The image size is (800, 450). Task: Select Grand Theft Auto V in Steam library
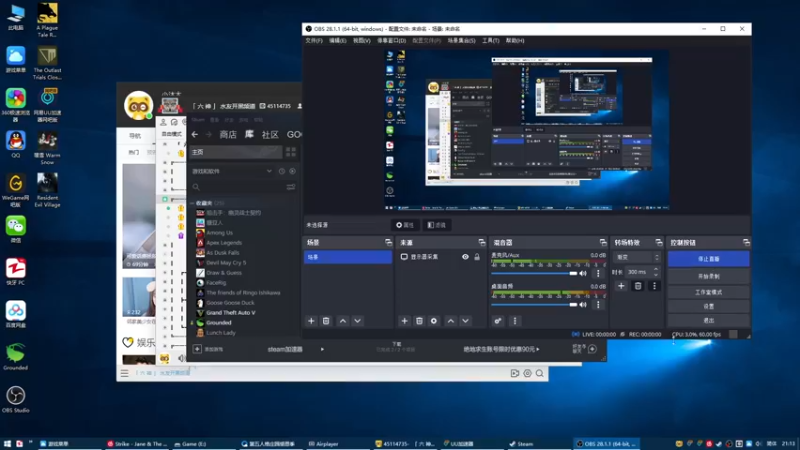pyautogui.click(x=231, y=313)
